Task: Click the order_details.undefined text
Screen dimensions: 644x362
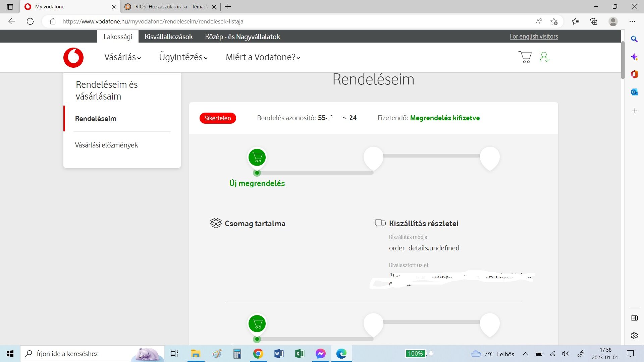Action: coord(424,248)
